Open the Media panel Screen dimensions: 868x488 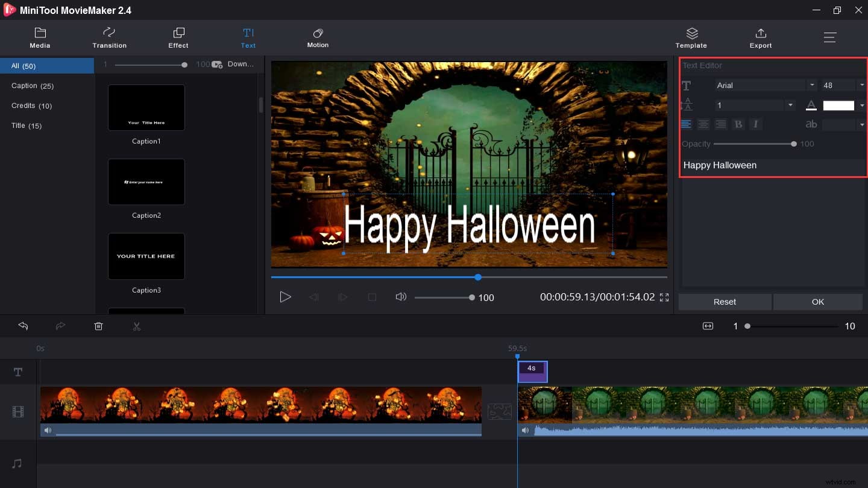(40, 37)
